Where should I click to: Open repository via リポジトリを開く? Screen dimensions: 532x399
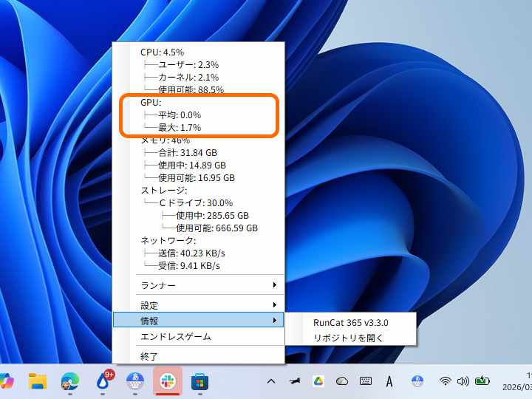pyautogui.click(x=350, y=338)
